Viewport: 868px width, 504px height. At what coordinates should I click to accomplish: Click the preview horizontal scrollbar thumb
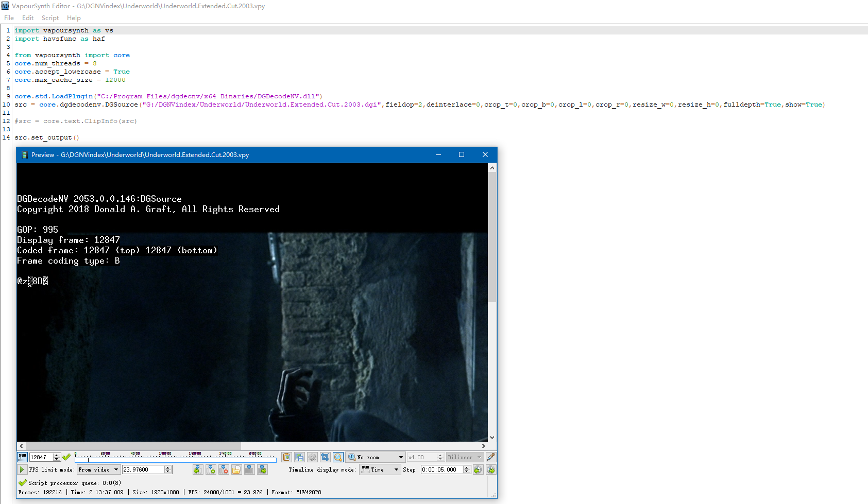click(x=133, y=446)
